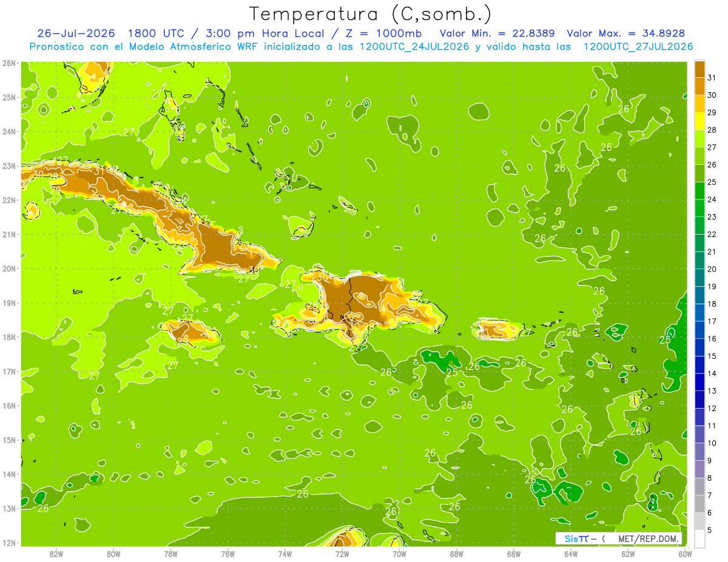Image resolution: width=728 pixels, height=562 pixels.
Task: Click the title 'Temperatura (C,somb.)'
Action: [371, 15]
